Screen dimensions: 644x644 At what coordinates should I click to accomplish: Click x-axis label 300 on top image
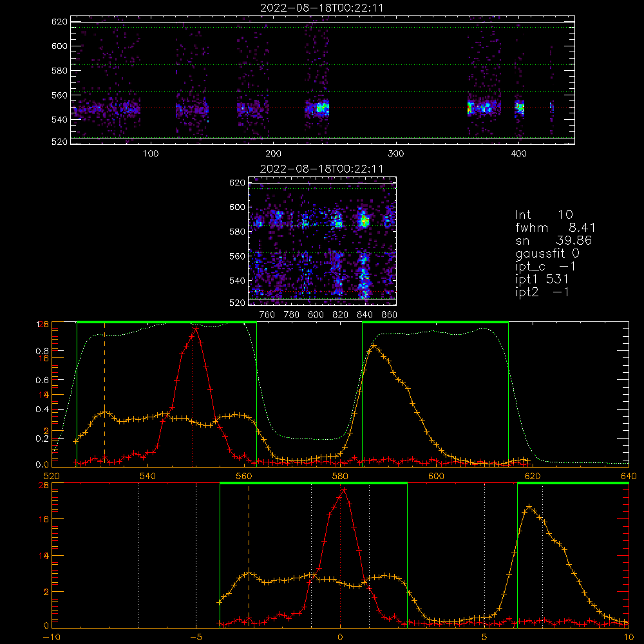point(396,154)
